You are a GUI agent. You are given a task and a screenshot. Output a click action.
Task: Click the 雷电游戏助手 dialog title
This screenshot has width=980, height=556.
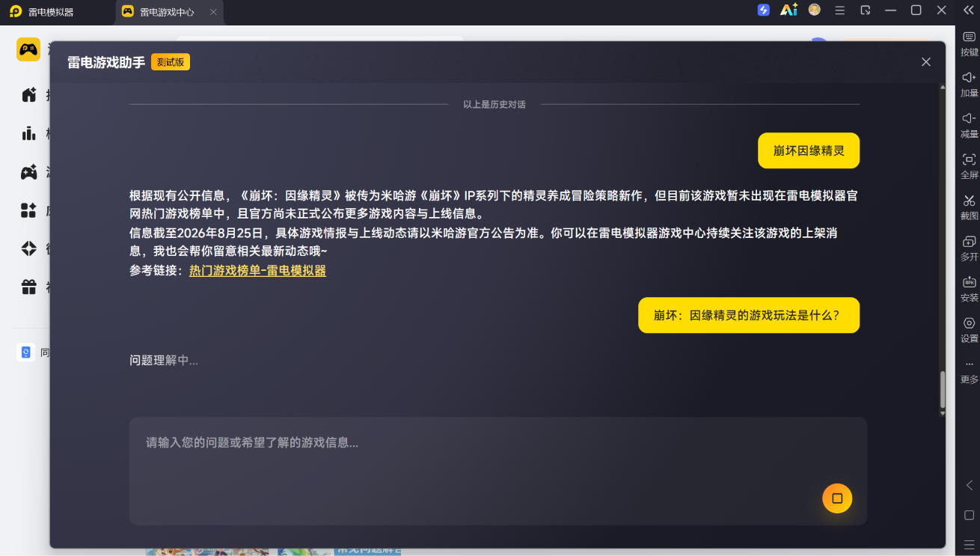coord(106,63)
